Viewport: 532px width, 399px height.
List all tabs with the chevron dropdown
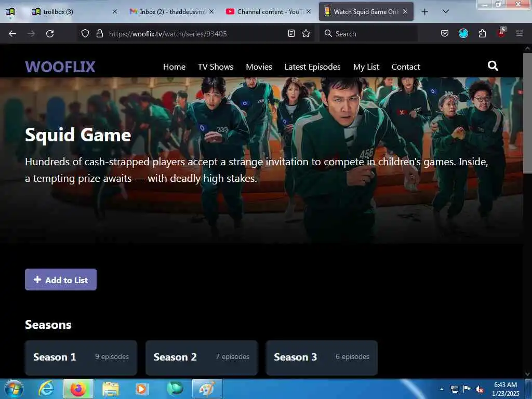click(x=446, y=11)
